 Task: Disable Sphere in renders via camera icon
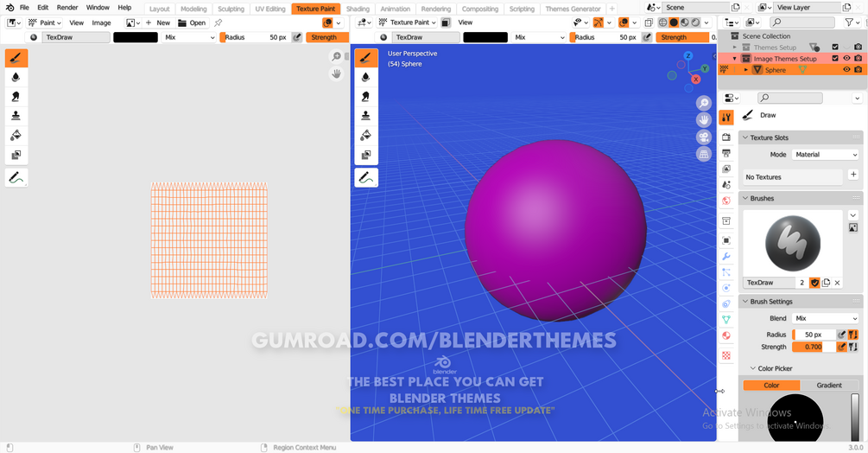(x=858, y=70)
